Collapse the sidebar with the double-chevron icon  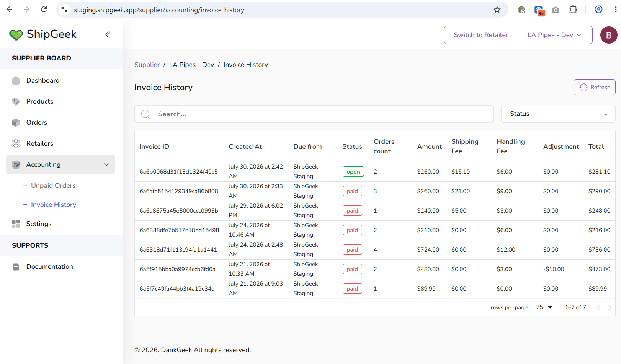pyautogui.click(x=108, y=34)
